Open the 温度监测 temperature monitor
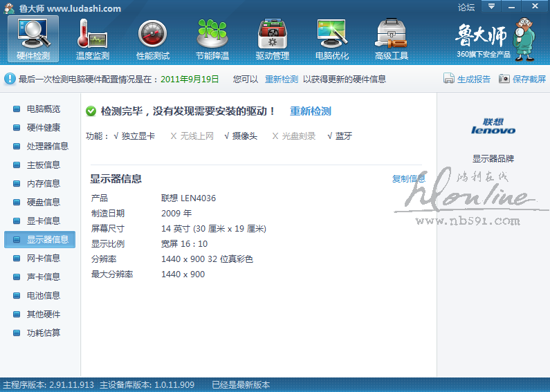Viewport: 550px width, 392px height. coord(93,39)
